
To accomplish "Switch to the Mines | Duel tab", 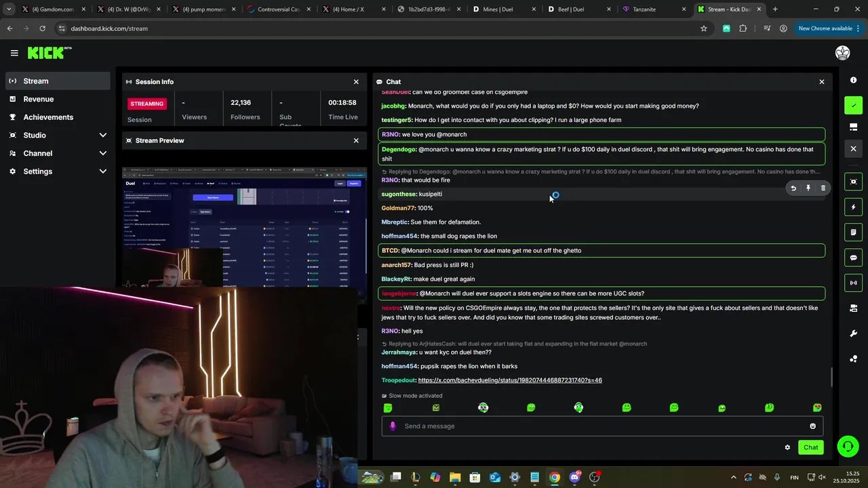I will (505, 9).
